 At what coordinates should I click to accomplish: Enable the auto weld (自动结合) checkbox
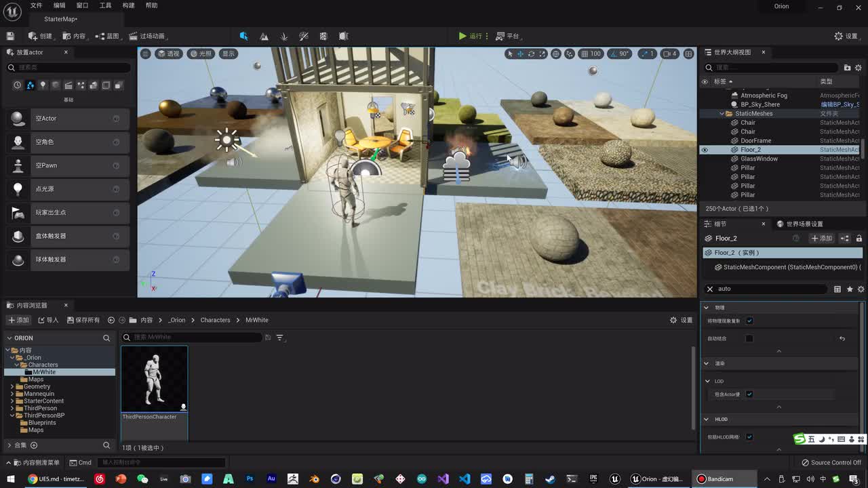click(x=749, y=338)
